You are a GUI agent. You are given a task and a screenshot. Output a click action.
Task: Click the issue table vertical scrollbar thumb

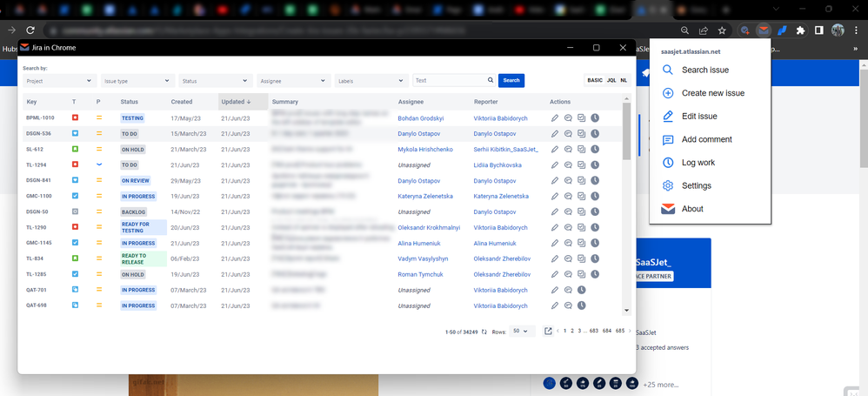(626, 131)
